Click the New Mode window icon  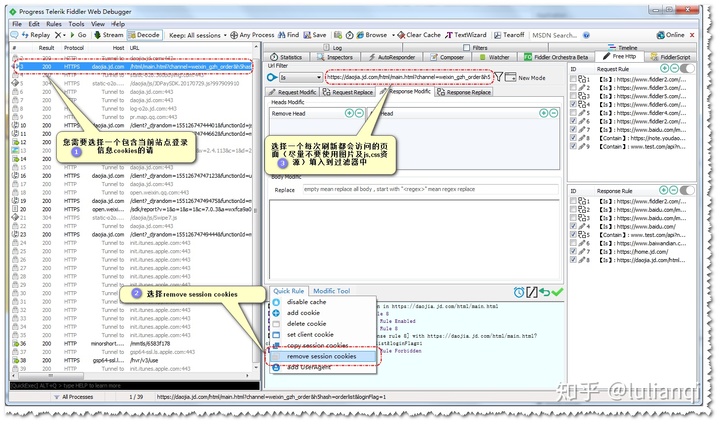(x=510, y=77)
